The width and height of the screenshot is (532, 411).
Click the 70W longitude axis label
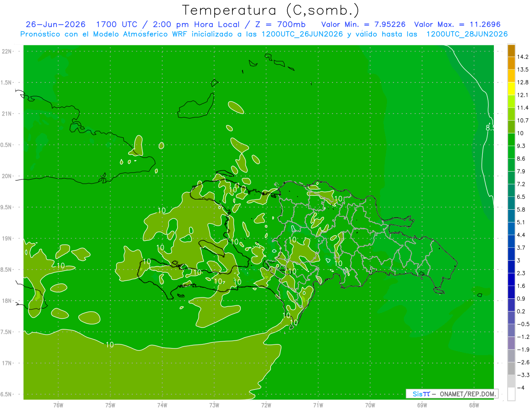(370, 405)
